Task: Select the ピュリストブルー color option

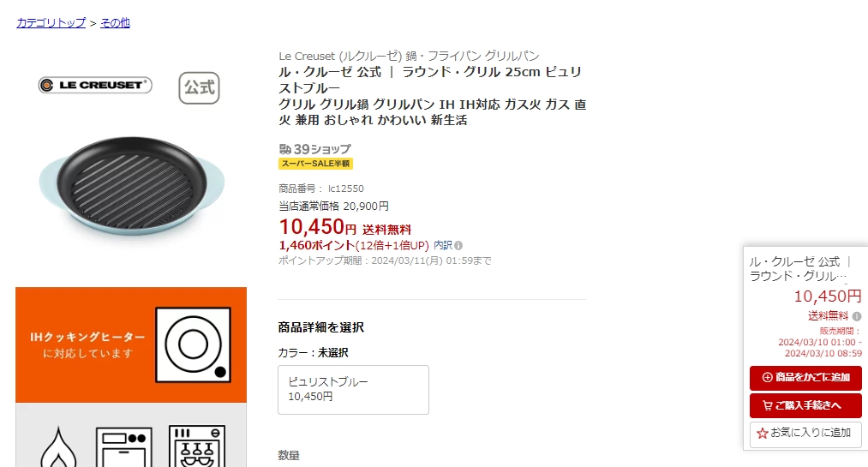Action: pos(353,390)
